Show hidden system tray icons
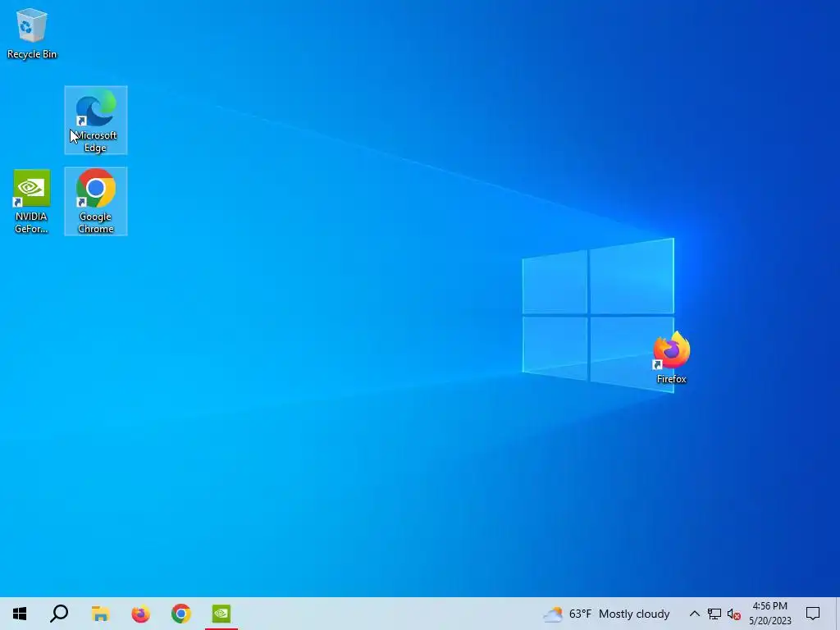Image resolution: width=840 pixels, height=630 pixels. point(694,614)
